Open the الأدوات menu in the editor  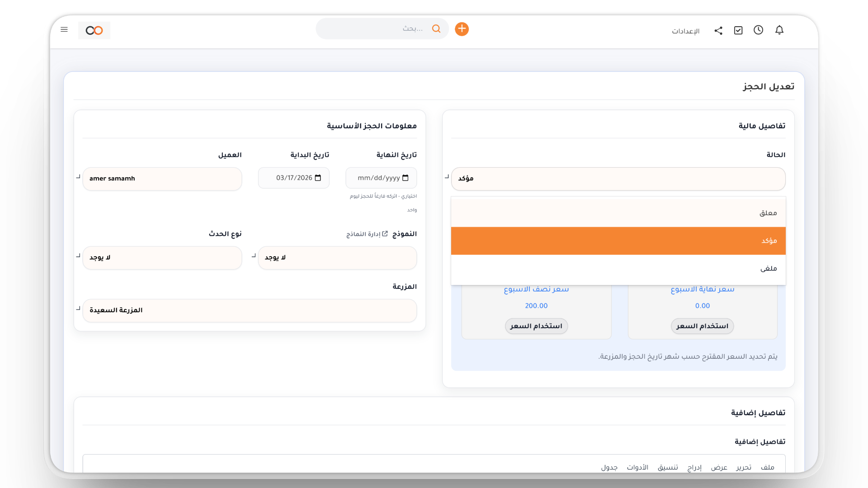637,467
